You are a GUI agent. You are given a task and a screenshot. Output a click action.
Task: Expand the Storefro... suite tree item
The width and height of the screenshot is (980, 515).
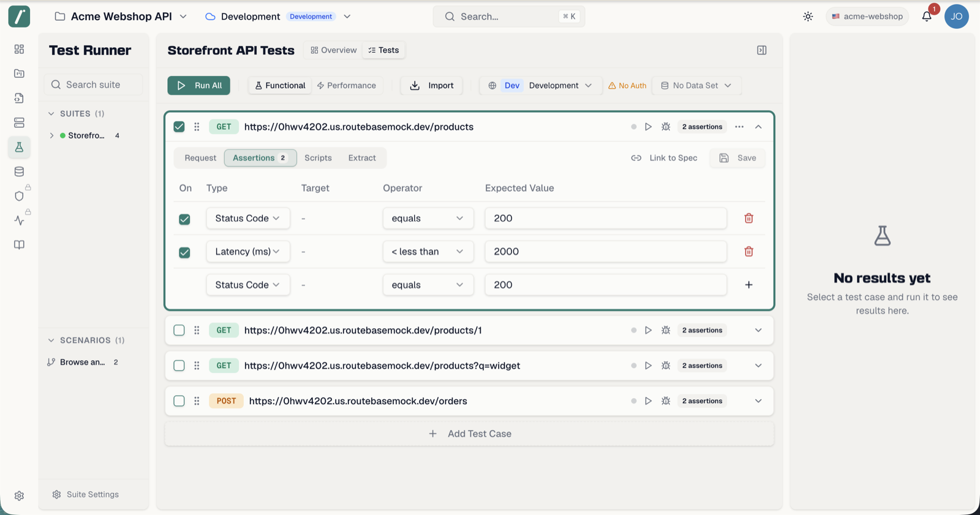51,135
